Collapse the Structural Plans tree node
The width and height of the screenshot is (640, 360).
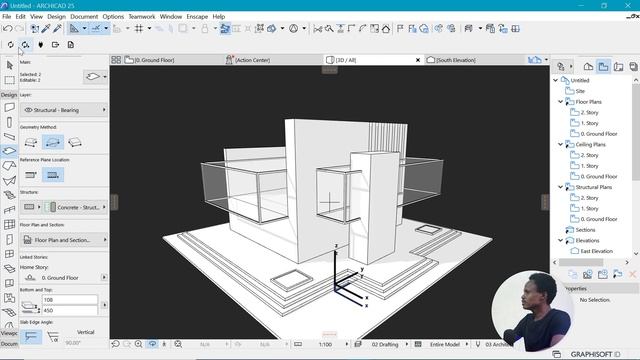coord(560,187)
